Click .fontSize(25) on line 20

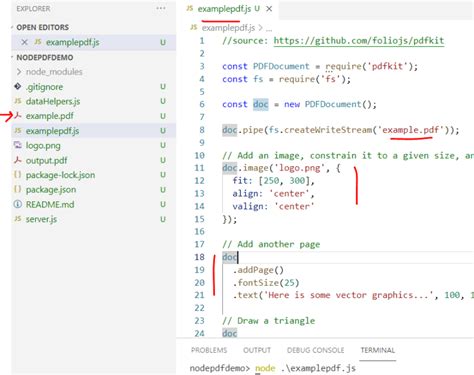pos(266,283)
